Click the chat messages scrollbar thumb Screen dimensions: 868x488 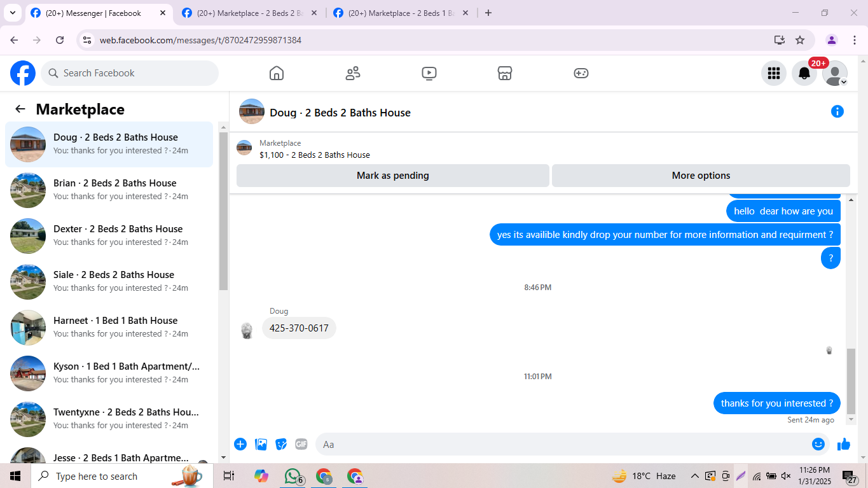851,381
